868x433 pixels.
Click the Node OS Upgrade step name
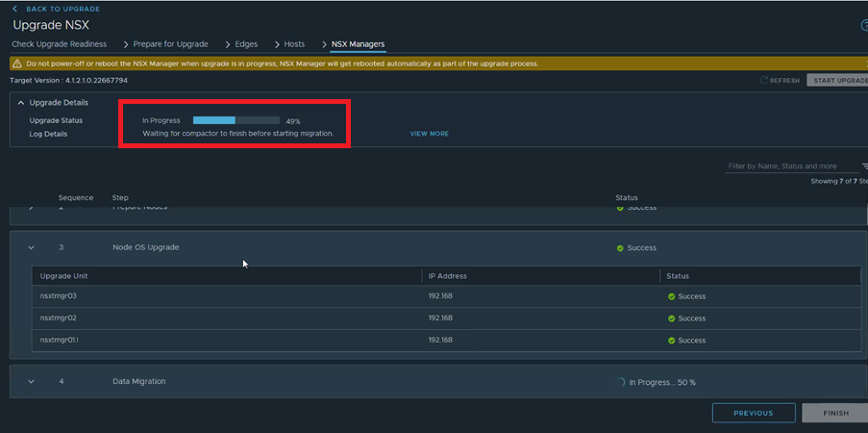pos(145,247)
